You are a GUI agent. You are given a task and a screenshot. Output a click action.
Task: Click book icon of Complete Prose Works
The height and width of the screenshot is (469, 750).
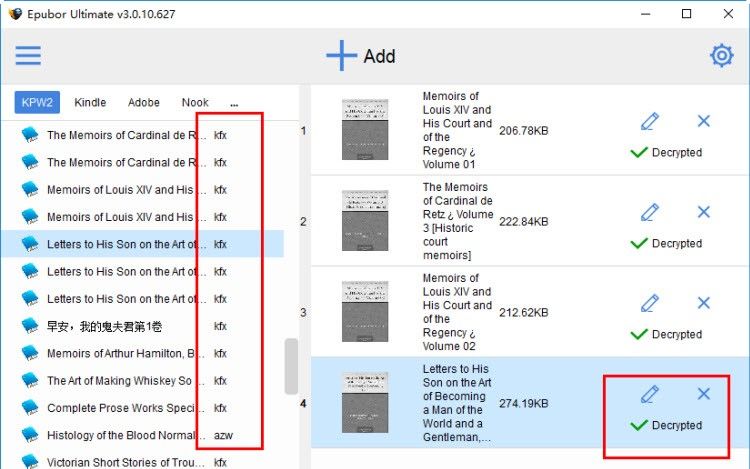[x=30, y=408]
